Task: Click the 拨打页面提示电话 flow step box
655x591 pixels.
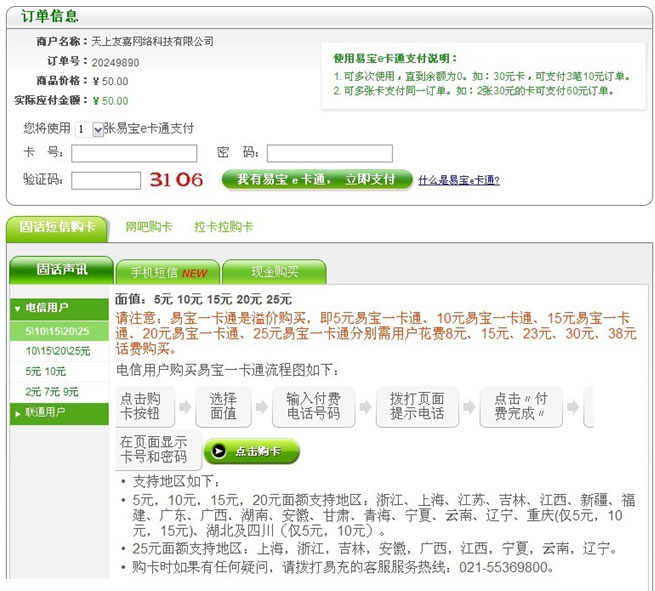Action: tap(417, 406)
